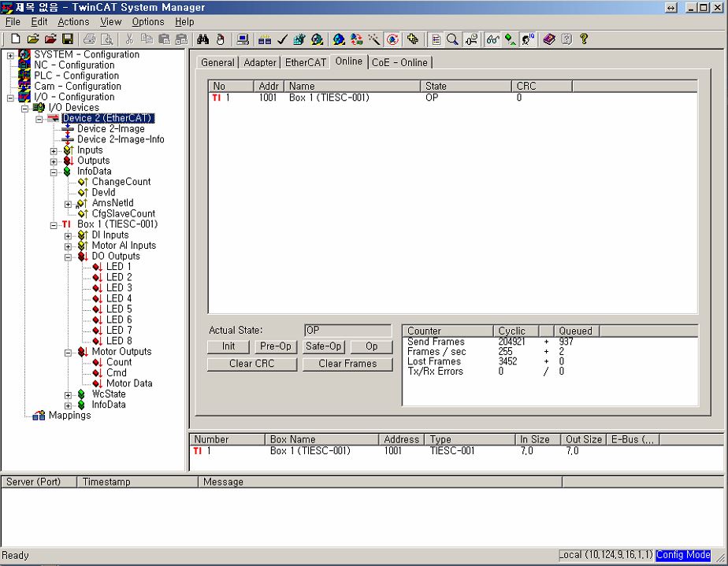The width and height of the screenshot is (728, 566).
Task: Click the activate configuration toolbar icon
Action: 299,39
